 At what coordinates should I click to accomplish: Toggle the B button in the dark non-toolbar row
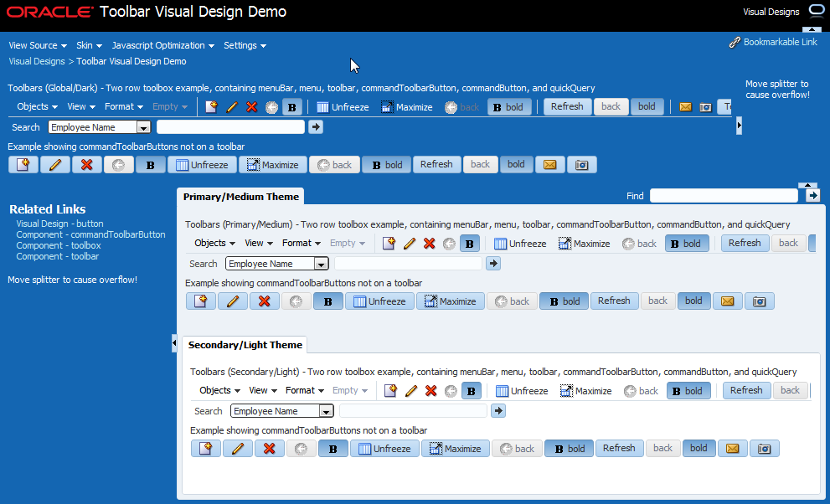[150, 164]
